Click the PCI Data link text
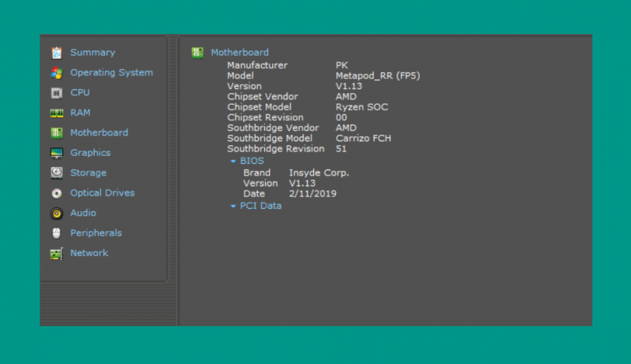 pos(261,206)
